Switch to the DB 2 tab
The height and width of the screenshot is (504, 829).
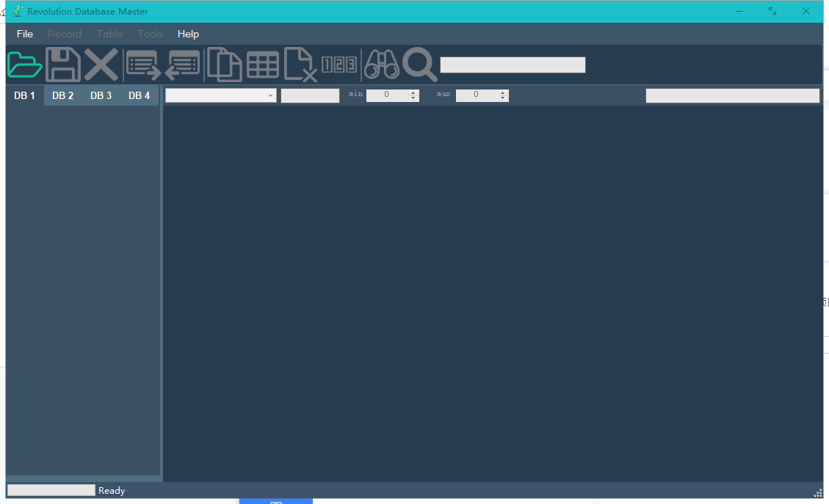point(63,95)
